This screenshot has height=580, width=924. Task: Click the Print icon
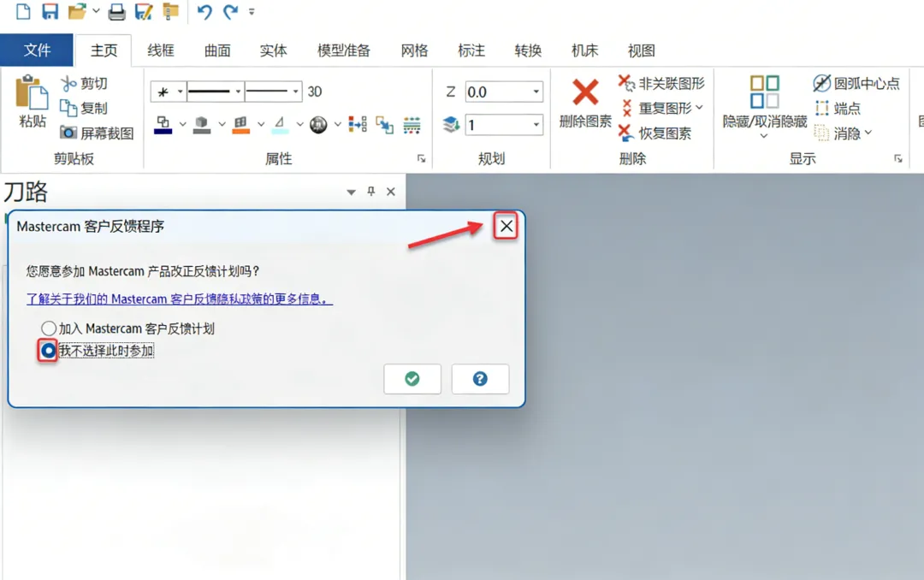(116, 11)
